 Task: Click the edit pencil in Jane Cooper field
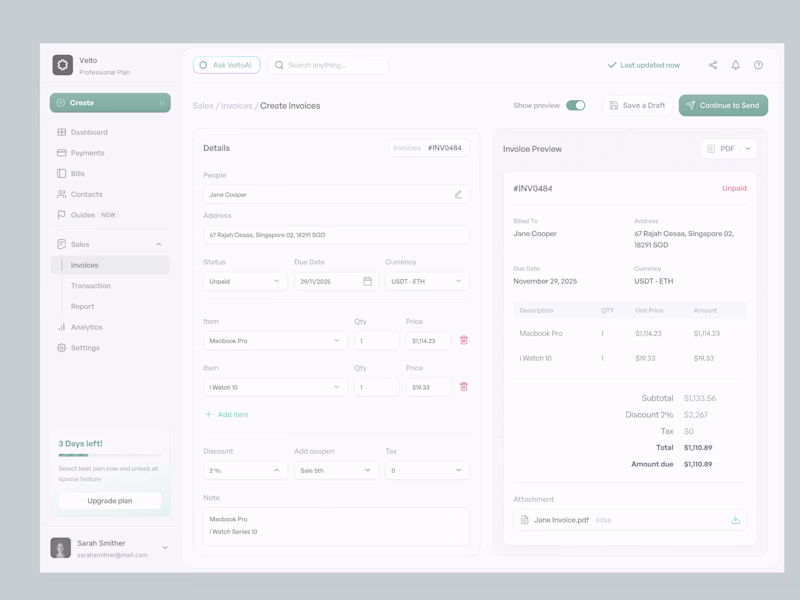pyautogui.click(x=458, y=194)
